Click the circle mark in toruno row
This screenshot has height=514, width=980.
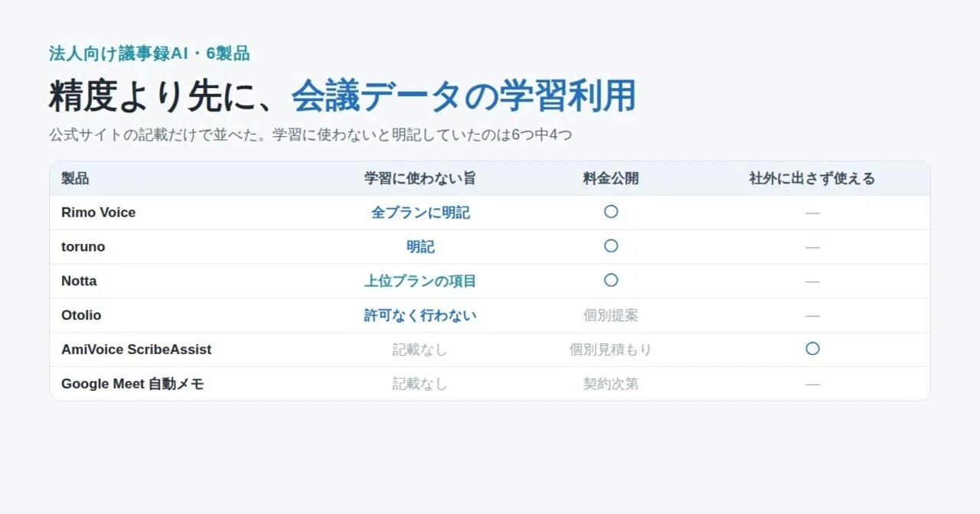611,246
